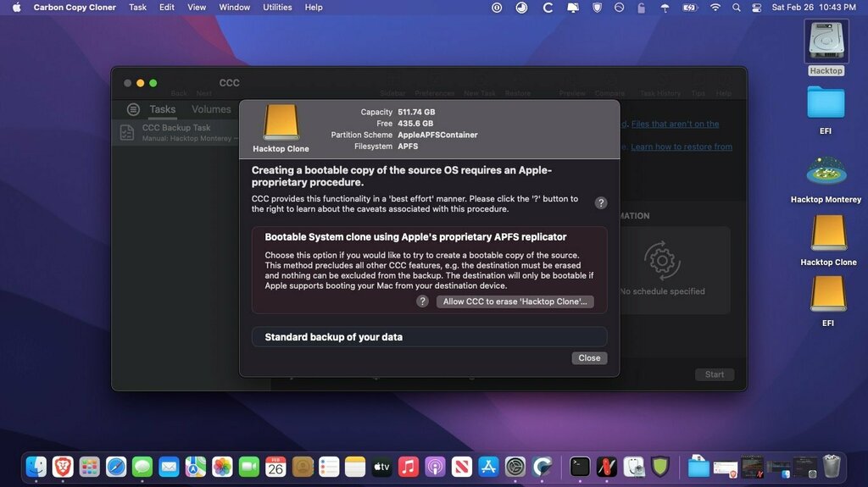Switch to the Volumes tab

point(211,109)
